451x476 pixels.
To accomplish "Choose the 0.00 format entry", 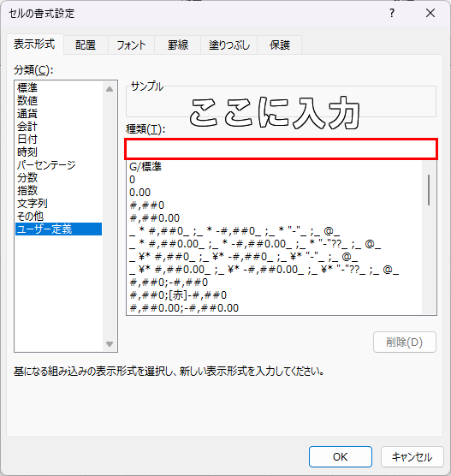I will click(x=275, y=193).
